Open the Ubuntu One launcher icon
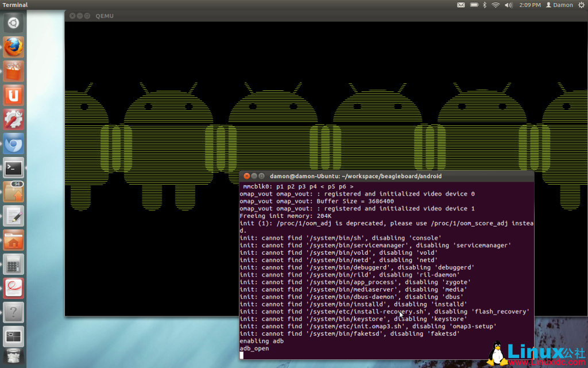588x368 pixels. pyautogui.click(x=13, y=95)
